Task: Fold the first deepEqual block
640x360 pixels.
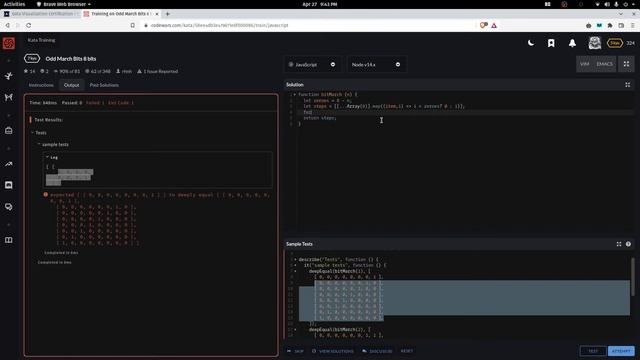Action: 296,271
